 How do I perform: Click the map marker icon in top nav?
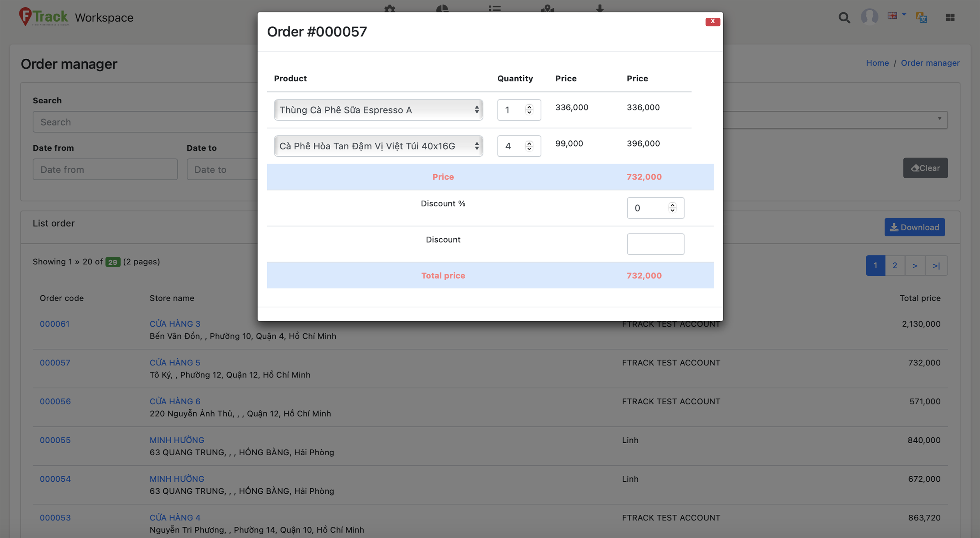(x=547, y=8)
